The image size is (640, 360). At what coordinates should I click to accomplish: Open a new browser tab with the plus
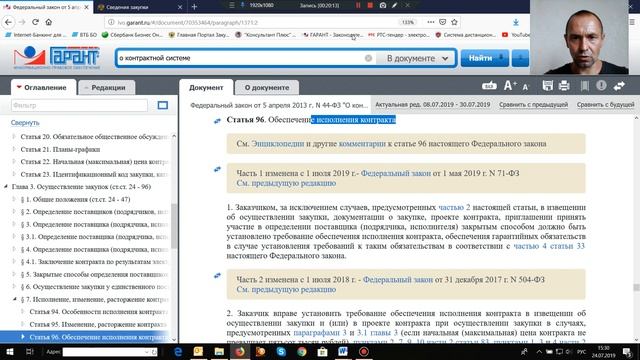point(194,7)
